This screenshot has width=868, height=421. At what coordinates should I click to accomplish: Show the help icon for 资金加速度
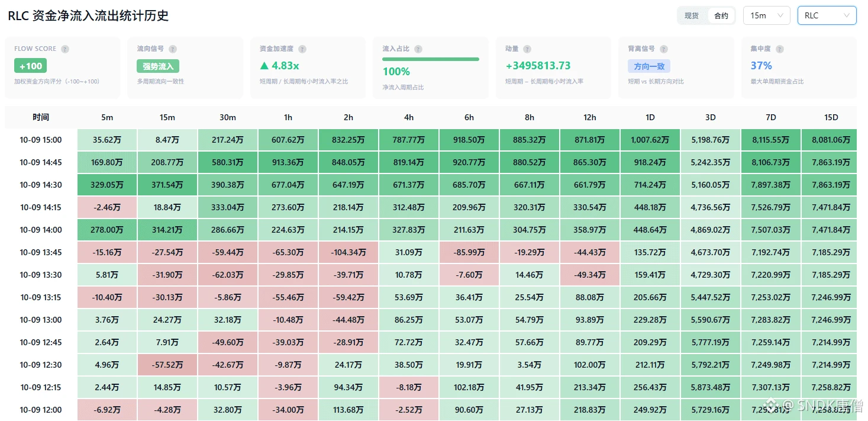pos(302,49)
